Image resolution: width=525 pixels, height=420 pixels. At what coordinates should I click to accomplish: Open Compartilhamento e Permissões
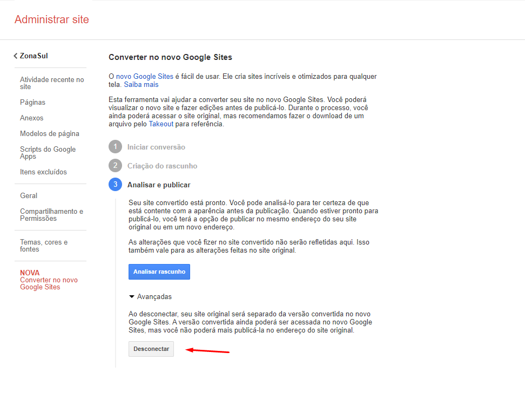click(x=51, y=215)
